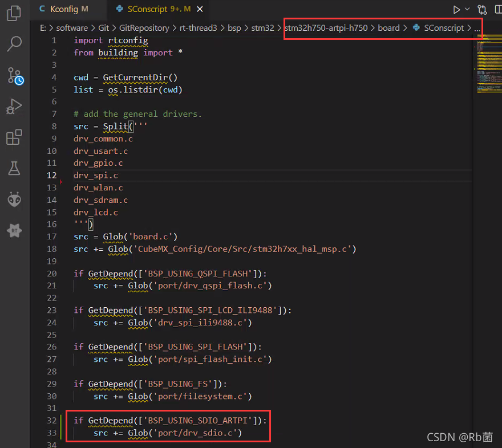
Task: Open the Search view icon
Action: pyautogui.click(x=14, y=44)
